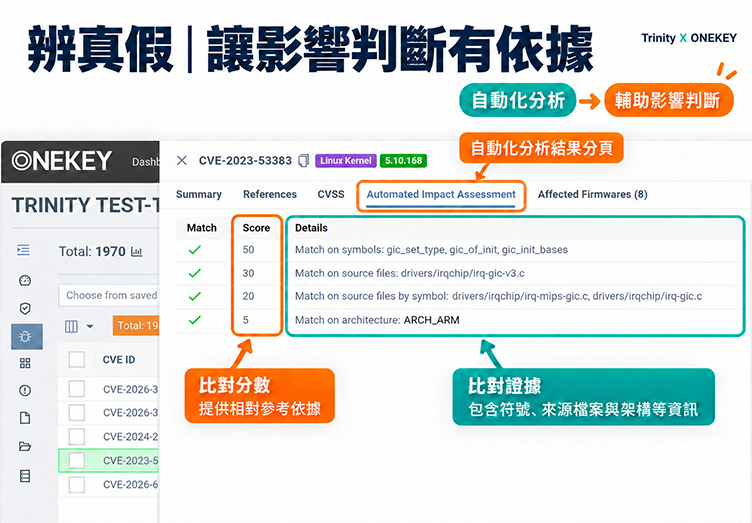The height and width of the screenshot is (523, 752).
Task: Click the Total: 1970 count text
Action: point(92,251)
